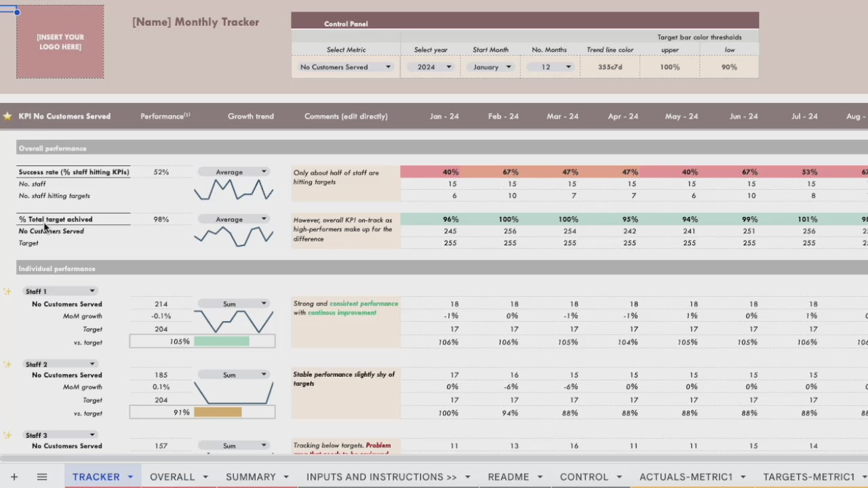The height and width of the screenshot is (488, 868).
Task: Open the OVERALL tab menu arrow
Action: click(x=205, y=477)
